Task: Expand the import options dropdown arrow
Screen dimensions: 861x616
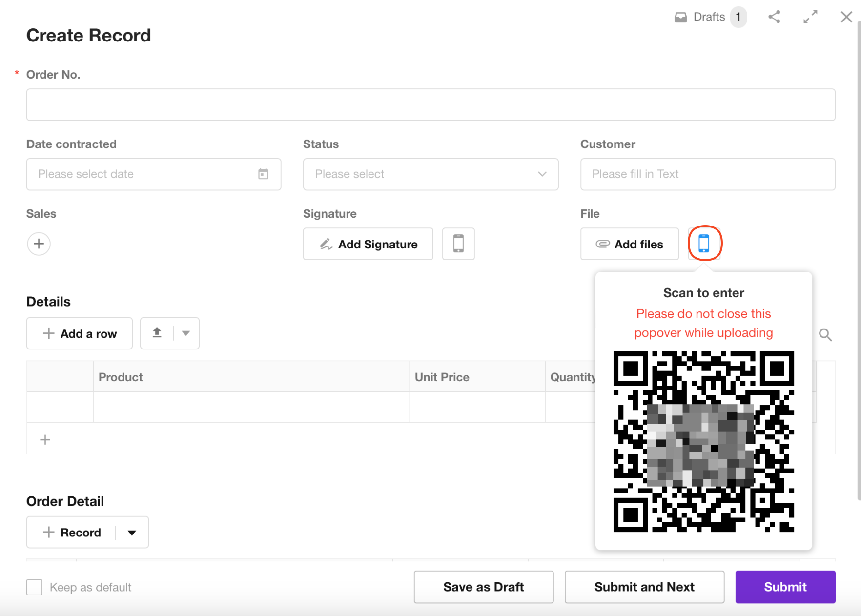Action: click(x=186, y=333)
